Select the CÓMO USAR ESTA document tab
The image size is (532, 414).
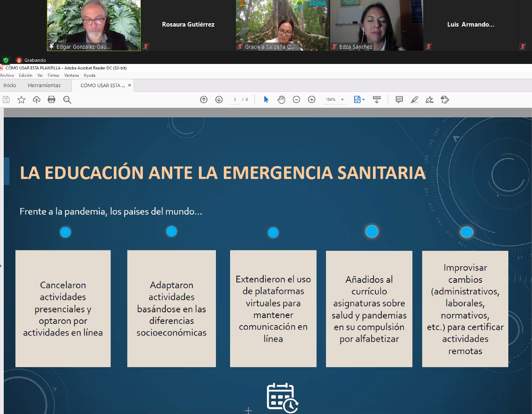pyautogui.click(x=102, y=86)
